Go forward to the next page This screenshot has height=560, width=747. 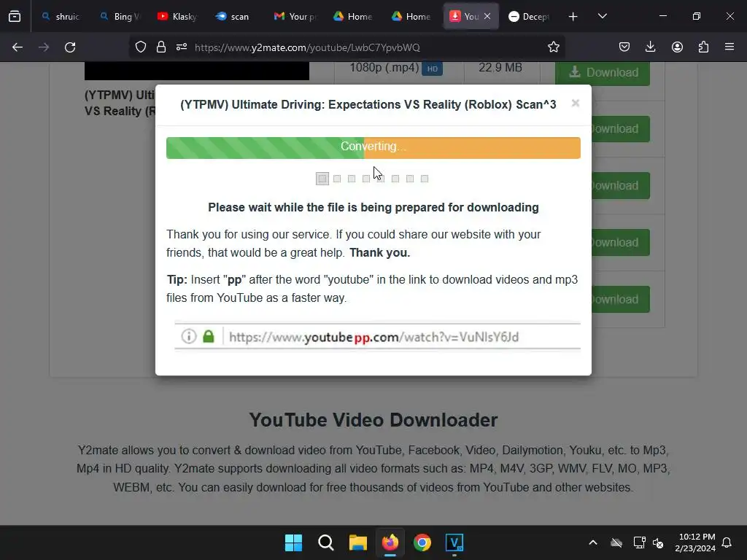[x=44, y=47]
